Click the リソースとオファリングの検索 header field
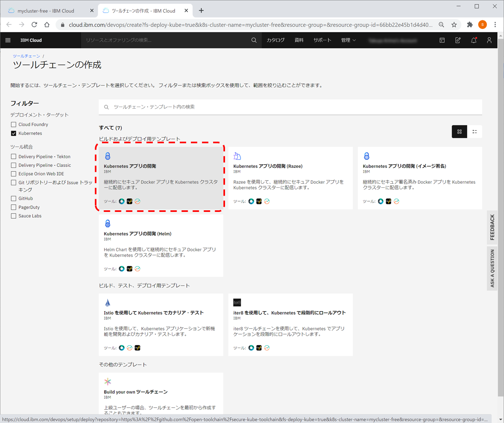 point(167,40)
